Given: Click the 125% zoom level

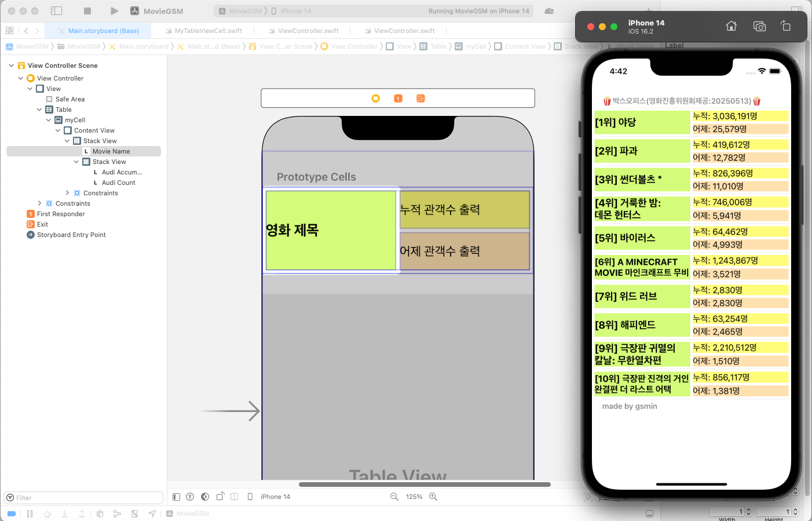Looking at the screenshot, I should pyautogui.click(x=414, y=497).
